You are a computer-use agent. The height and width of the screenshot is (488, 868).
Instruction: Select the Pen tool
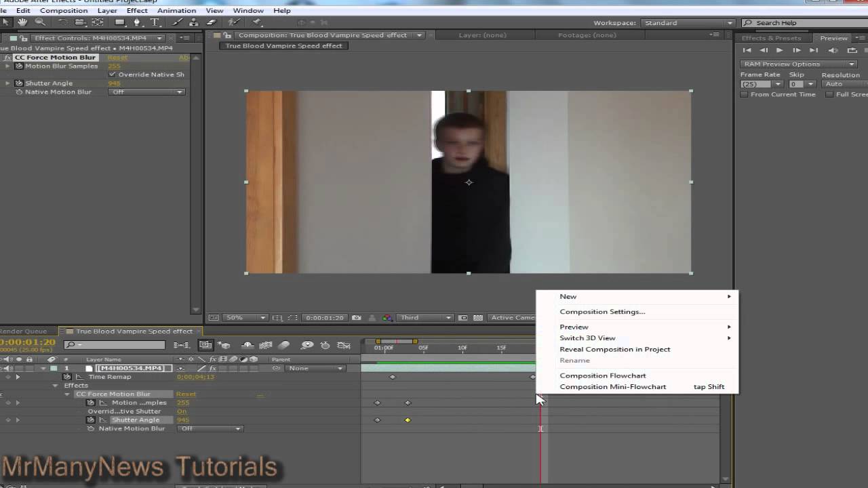137,22
